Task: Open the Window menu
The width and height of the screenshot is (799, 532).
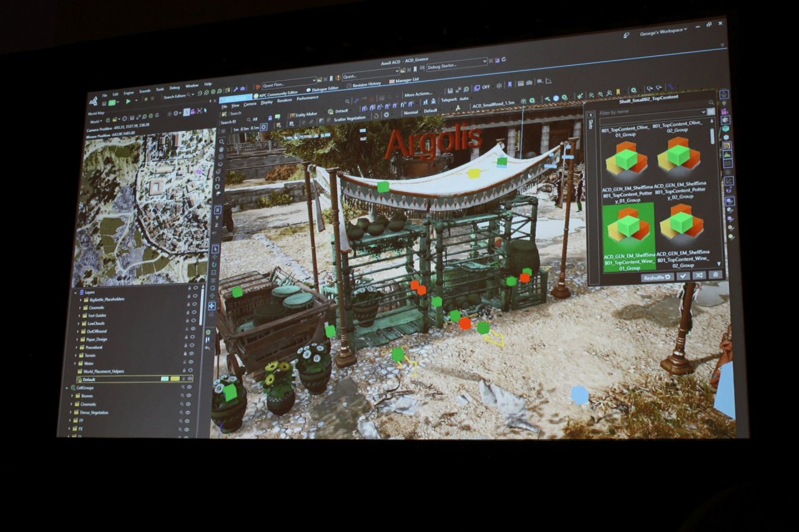Action: [192, 85]
